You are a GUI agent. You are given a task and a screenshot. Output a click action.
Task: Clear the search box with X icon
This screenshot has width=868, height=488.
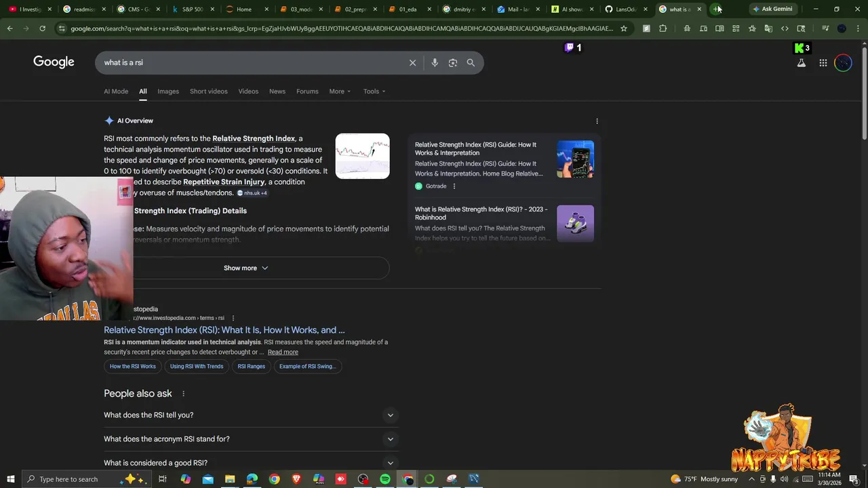coord(412,62)
